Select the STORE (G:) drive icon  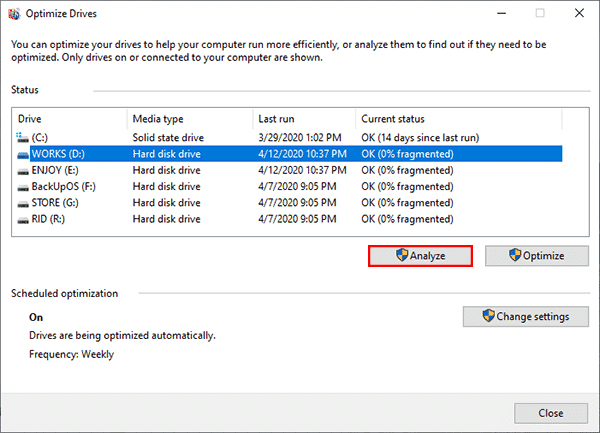[x=23, y=203]
